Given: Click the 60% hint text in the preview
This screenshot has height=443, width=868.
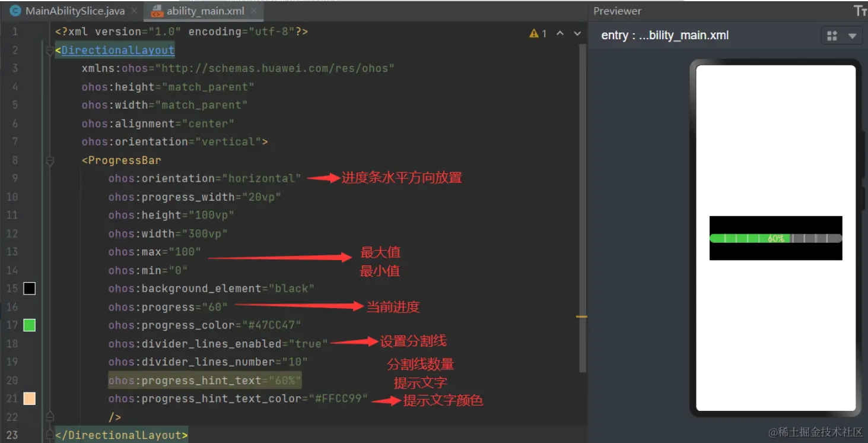Looking at the screenshot, I should [x=776, y=238].
